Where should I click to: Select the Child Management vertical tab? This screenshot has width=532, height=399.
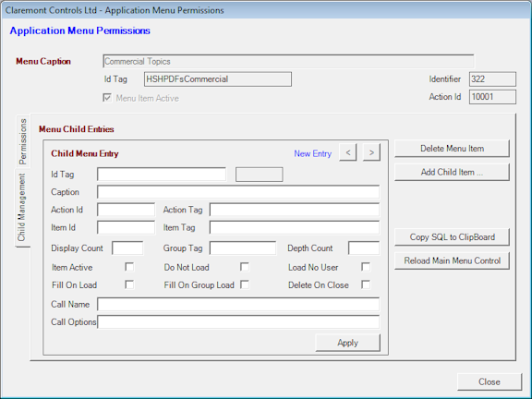pyautogui.click(x=22, y=207)
